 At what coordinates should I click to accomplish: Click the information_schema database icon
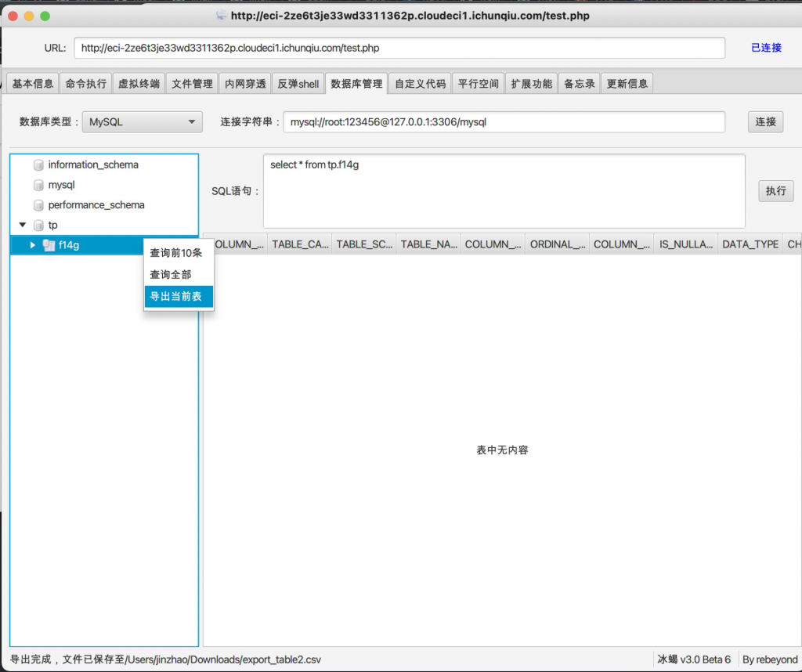click(x=38, y=164)
